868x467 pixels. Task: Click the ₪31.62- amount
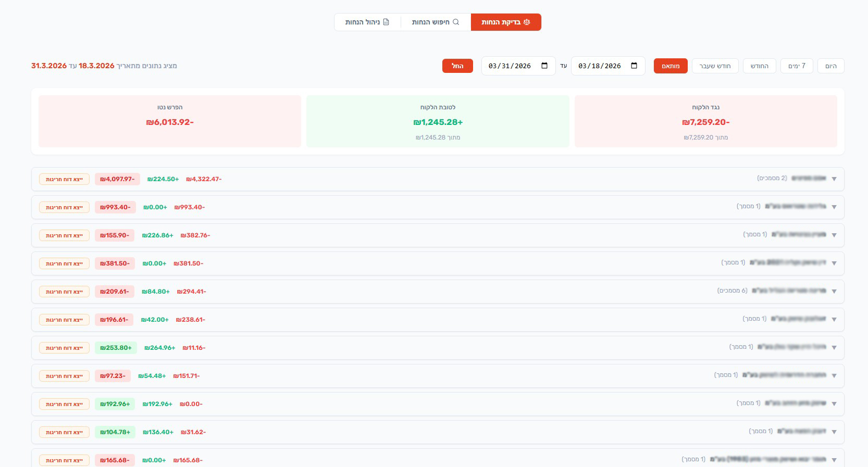tap(193, 432)
